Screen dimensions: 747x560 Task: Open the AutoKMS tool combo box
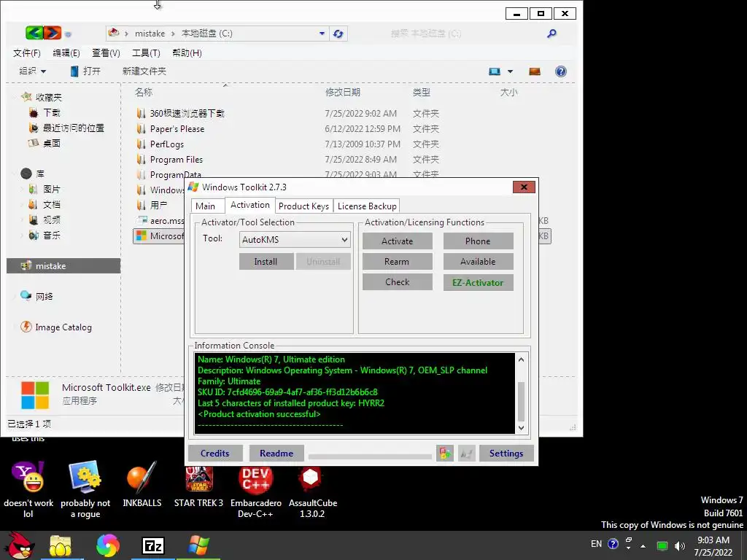295,239
